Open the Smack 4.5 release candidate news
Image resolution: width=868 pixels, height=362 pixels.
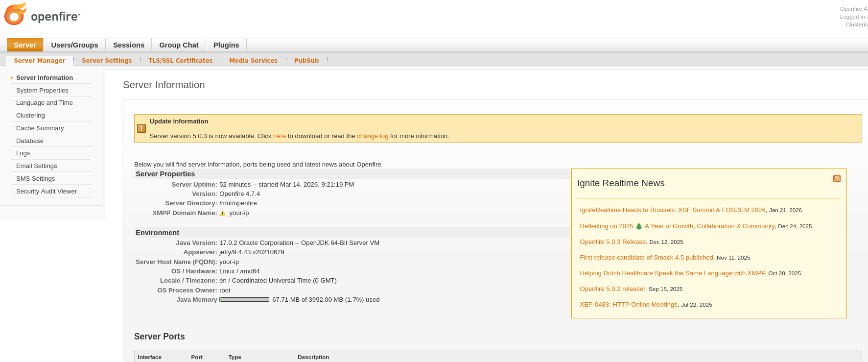[646, 258]
